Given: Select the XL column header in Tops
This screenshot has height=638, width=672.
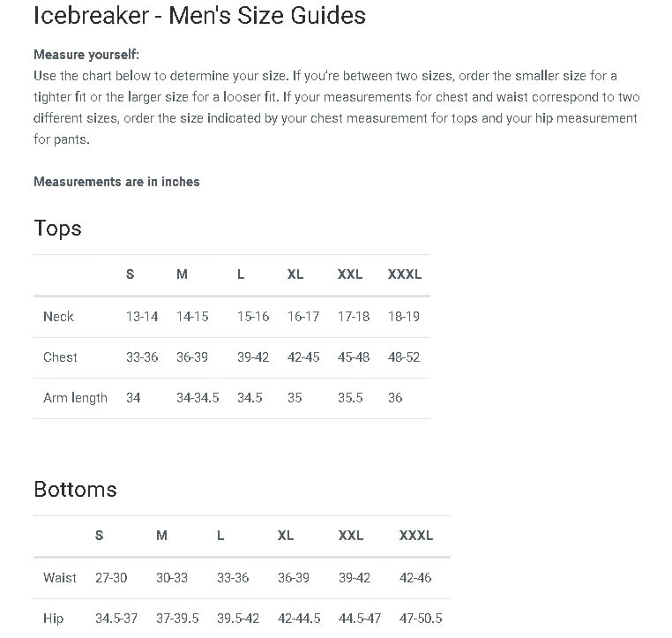Looking at the screenshot, I should [295, 274].
